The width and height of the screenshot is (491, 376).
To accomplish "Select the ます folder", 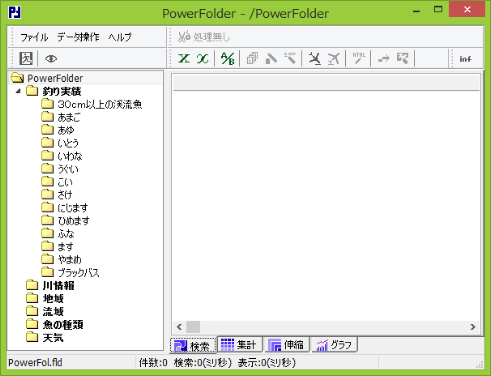I will (65, 247).
